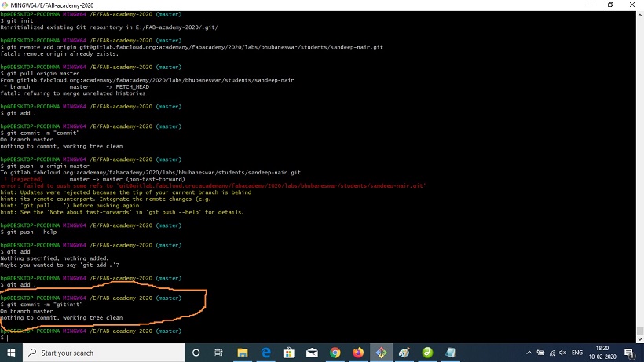Launch Firefox from the taskbar
This screenshot has height=362, width=644.
point(358,353)
